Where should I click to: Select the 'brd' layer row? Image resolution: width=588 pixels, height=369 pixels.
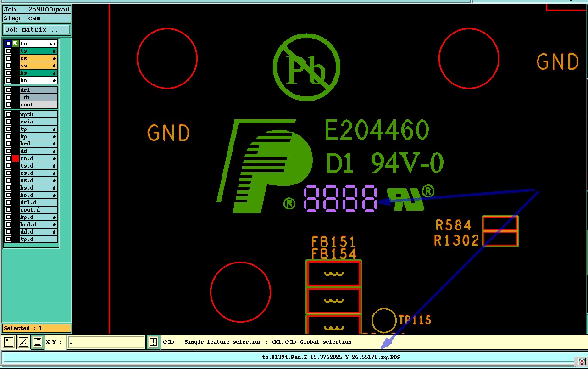[x=38, y=144]
